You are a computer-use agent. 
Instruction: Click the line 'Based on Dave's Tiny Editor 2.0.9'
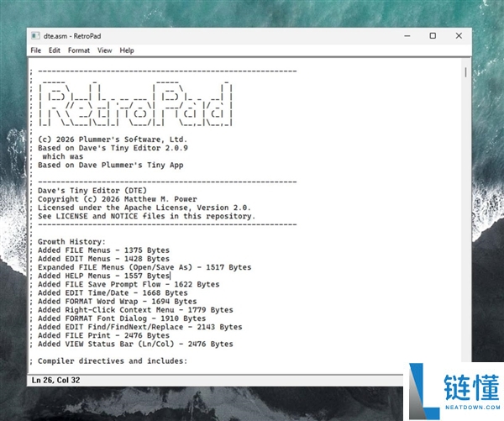(113, 148)
